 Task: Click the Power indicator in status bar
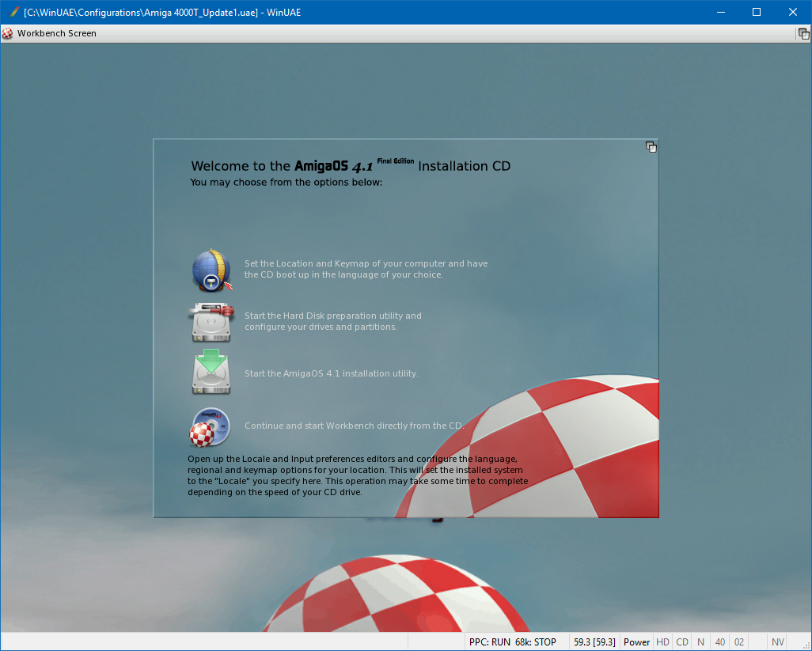636,642
